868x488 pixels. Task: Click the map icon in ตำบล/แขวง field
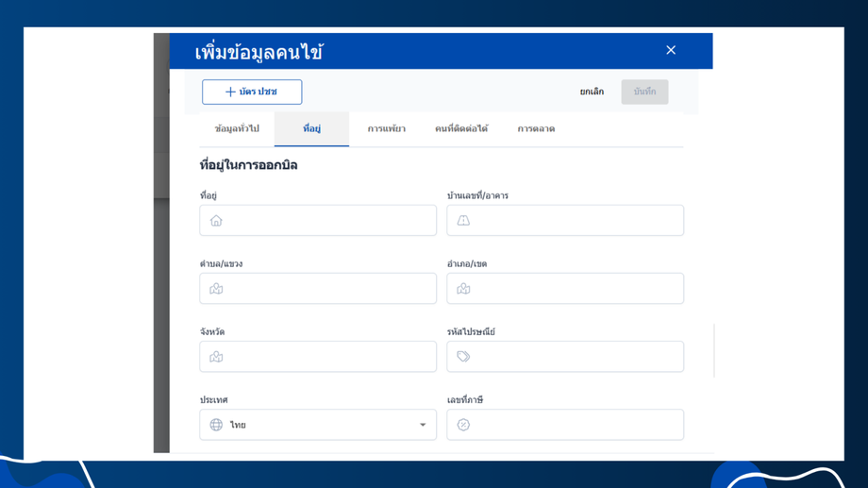click(x=216, y=289)
